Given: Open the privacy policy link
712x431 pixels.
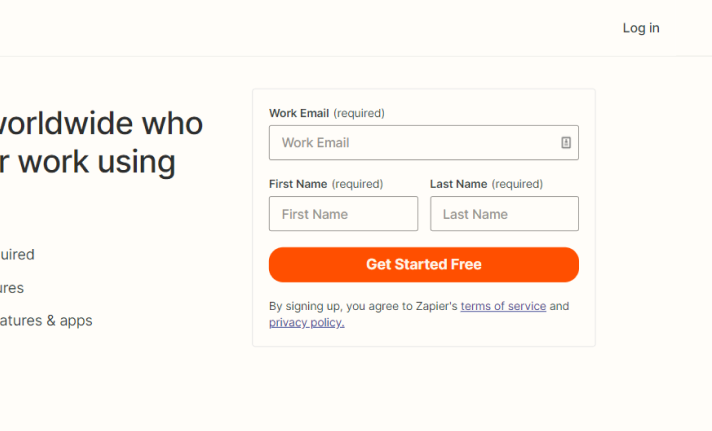Looking at the screenshot, I should [x=307, y=322].
